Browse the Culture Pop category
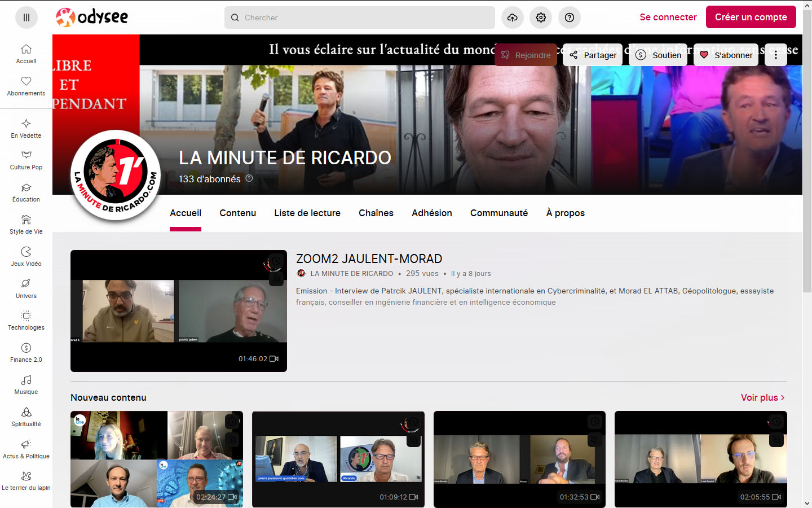The width and height of the screenshot is (812, 508). [26, 160]
